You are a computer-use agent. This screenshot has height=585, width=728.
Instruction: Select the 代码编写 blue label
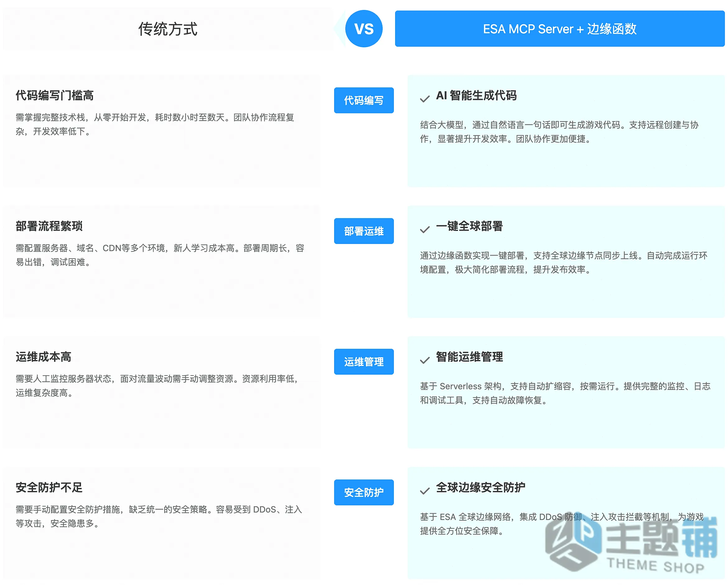point(364,100)
